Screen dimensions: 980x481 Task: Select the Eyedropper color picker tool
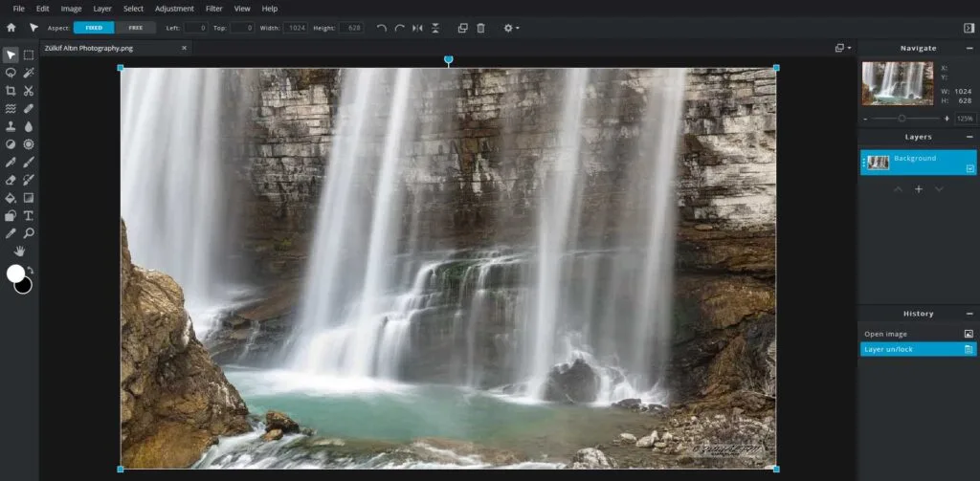click(11, 233)
